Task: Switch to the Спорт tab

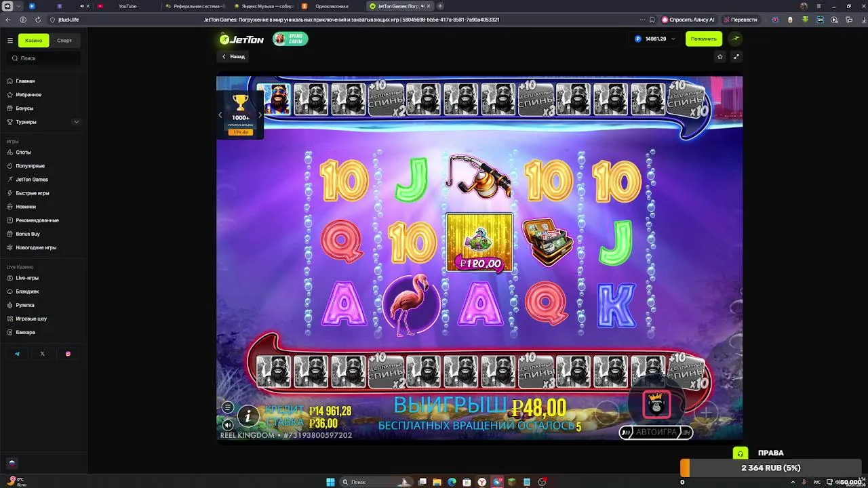Action: [64, 41]
